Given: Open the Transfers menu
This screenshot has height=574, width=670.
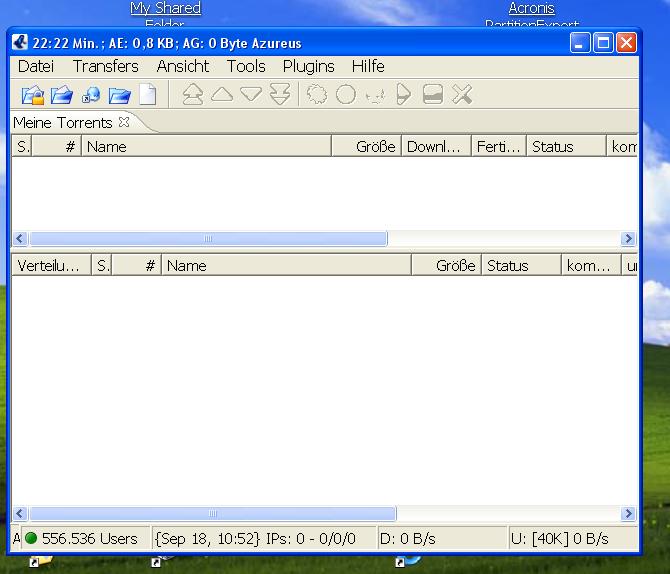Looking at the screenshot, I should [106, 66].
